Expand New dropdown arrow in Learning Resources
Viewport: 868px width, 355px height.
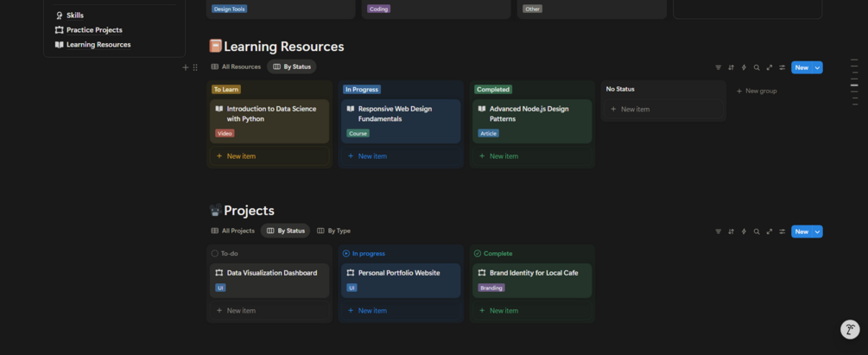(818, 67)
